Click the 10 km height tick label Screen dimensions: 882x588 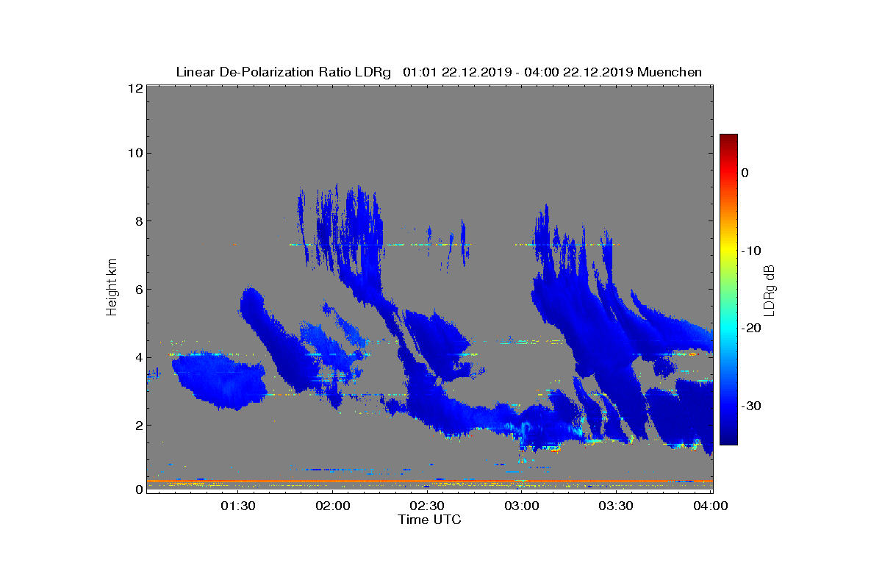(135, 154)
